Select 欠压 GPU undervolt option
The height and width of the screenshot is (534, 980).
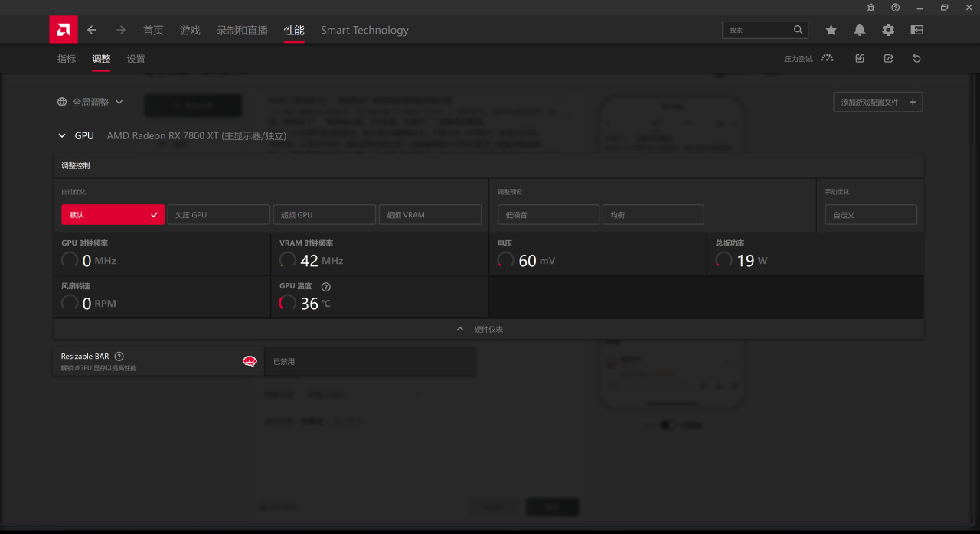point(219,215)
